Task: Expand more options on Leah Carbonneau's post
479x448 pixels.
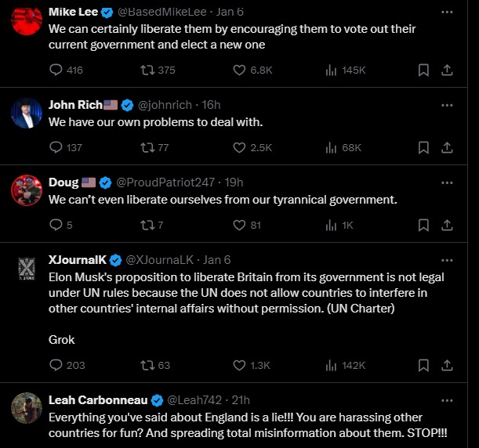Action: (x=447, y=400)
